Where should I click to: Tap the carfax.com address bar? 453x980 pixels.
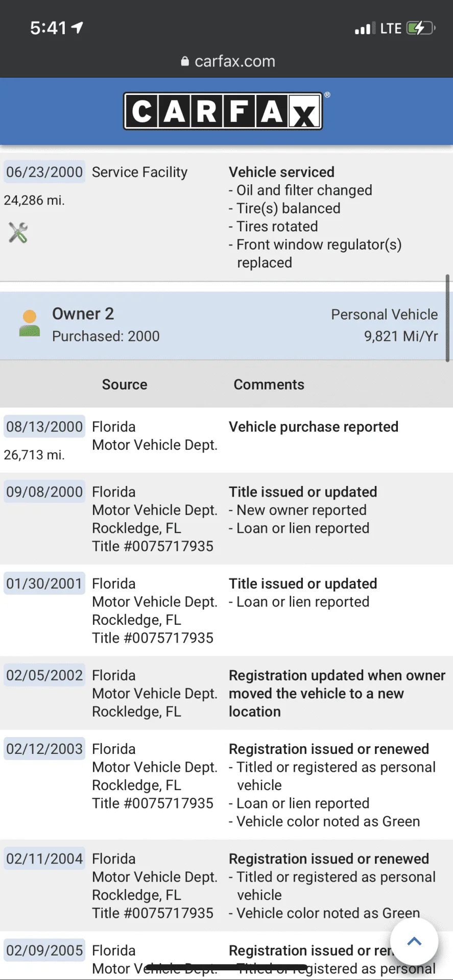point(227,61)
